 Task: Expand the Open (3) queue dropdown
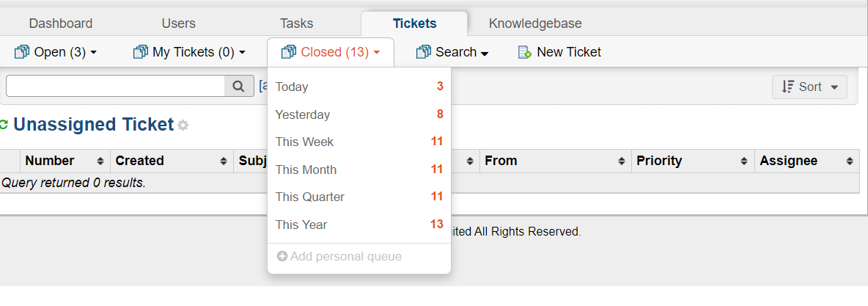(x=93, y=53)
